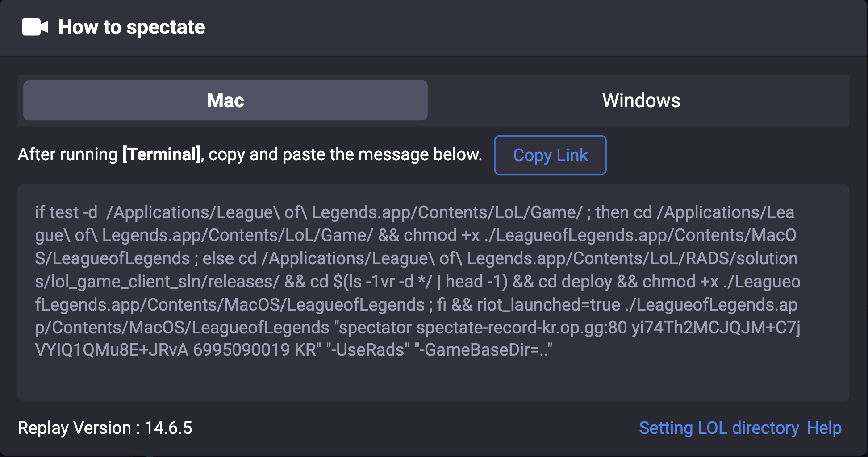
Task: Click the Replay Version label
Action: [74, 428]
